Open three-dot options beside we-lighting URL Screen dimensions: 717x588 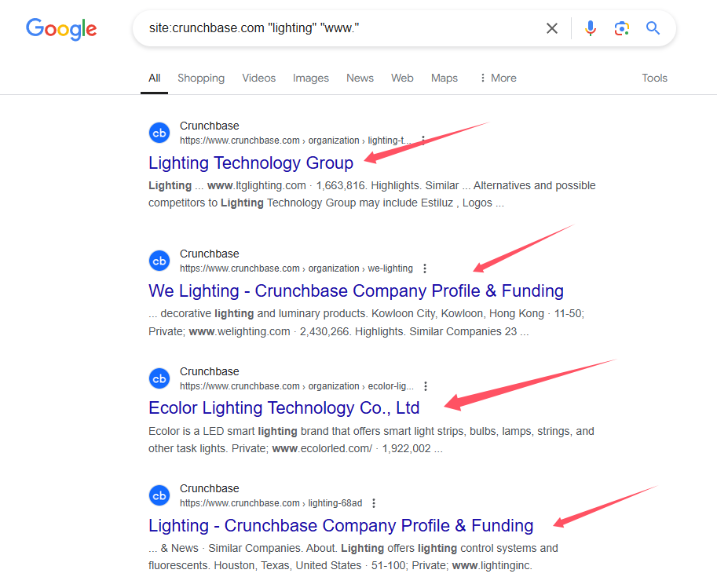(x=426, y=268)
